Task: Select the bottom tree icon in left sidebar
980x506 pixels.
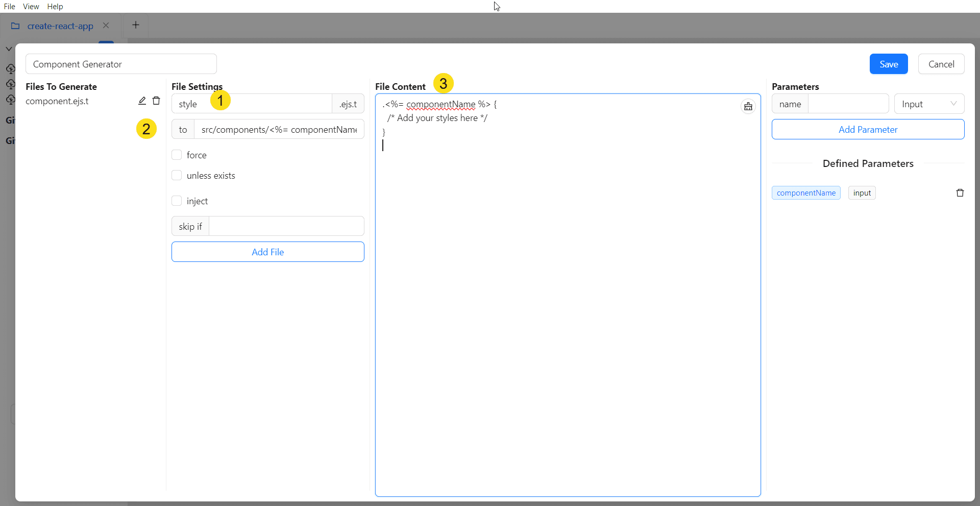Action: [x=11, y=100]
